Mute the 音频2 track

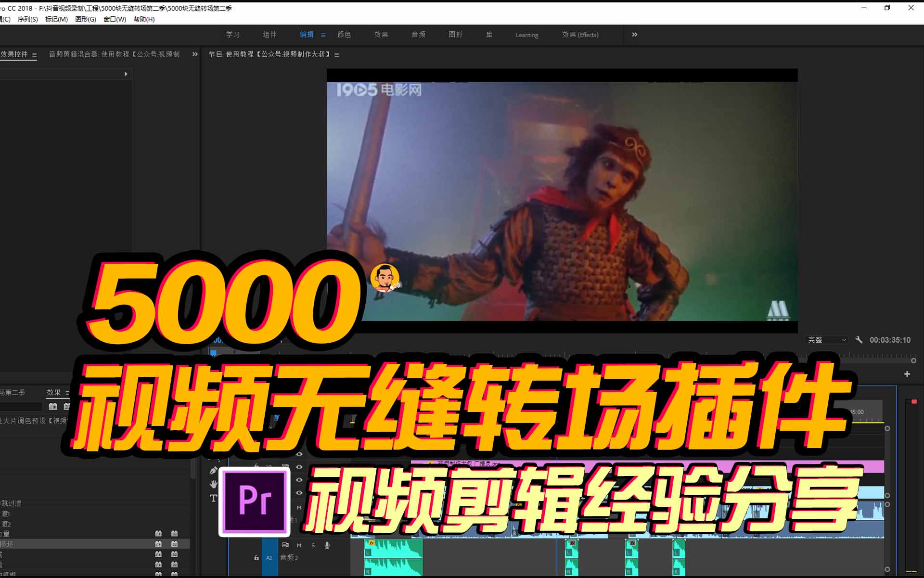pos(299,545)
